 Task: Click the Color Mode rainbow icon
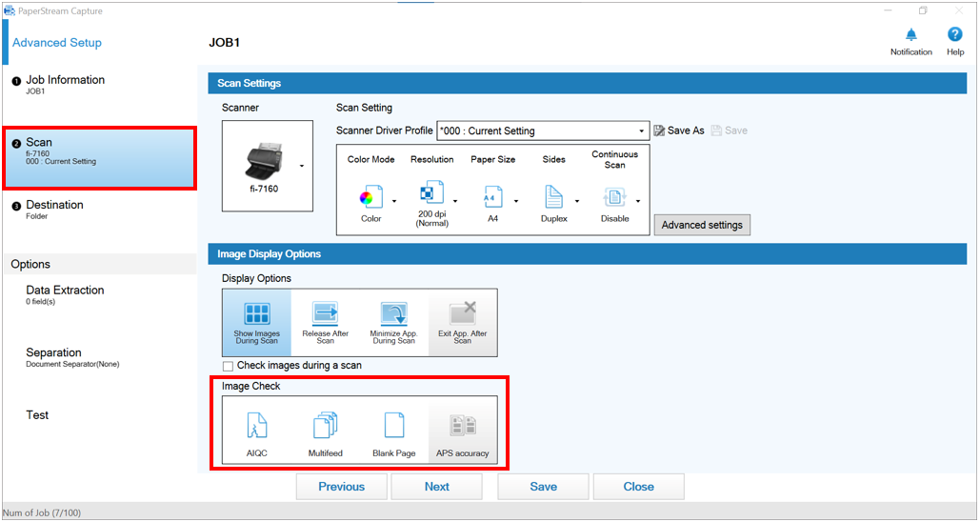(371, 199)
